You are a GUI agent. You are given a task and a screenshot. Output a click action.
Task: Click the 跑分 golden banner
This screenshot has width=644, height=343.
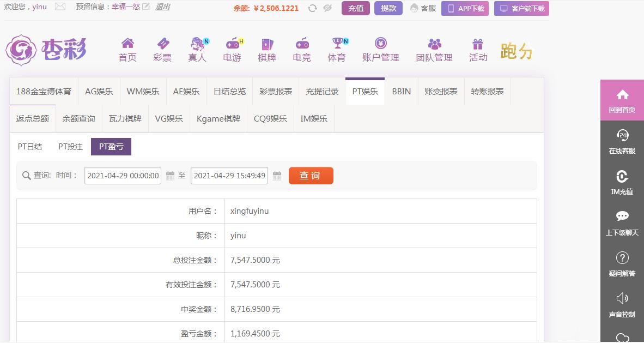click(x=517, y=51)
